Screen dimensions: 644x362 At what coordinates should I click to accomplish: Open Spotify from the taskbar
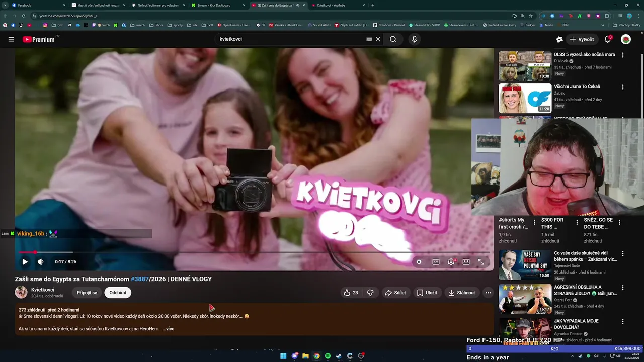[x=328, y=356]
